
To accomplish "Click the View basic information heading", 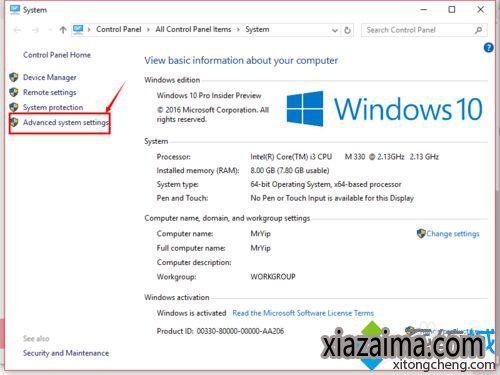I will coord(241,61).
